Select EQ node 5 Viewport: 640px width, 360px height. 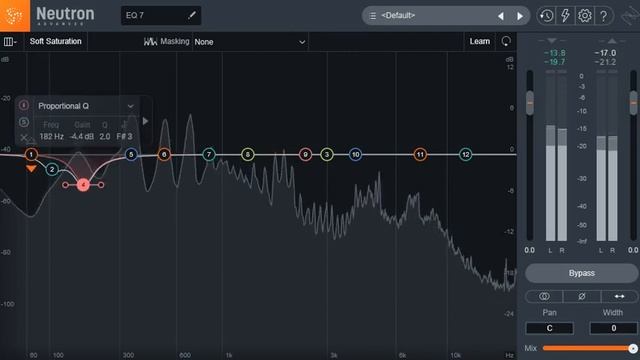coord(131,154)
